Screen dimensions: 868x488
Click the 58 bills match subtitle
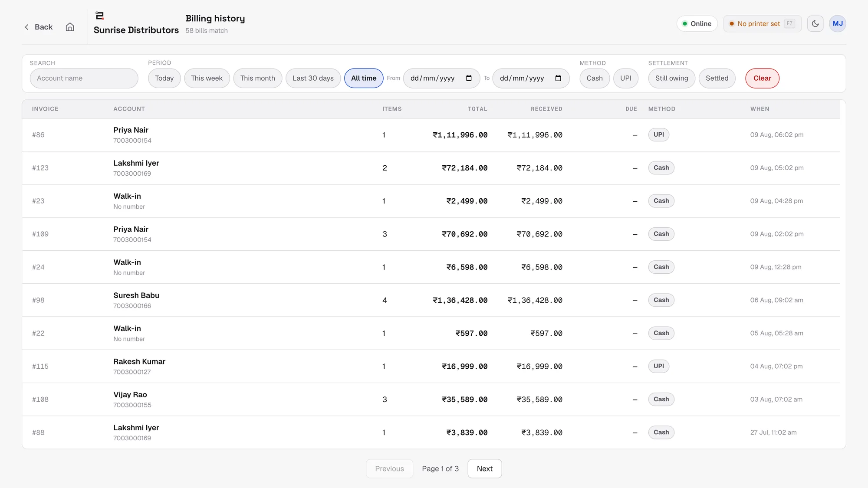(x=207, y=30)
